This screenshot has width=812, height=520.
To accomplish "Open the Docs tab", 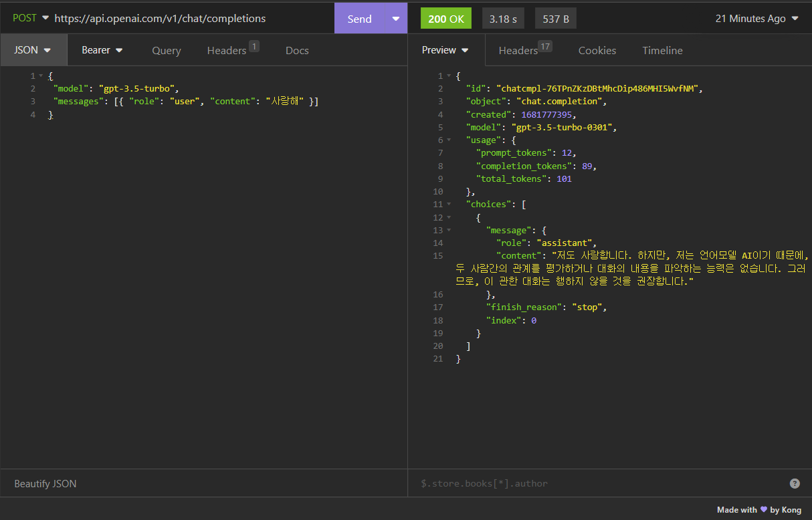I will click(x=297, y=49).
